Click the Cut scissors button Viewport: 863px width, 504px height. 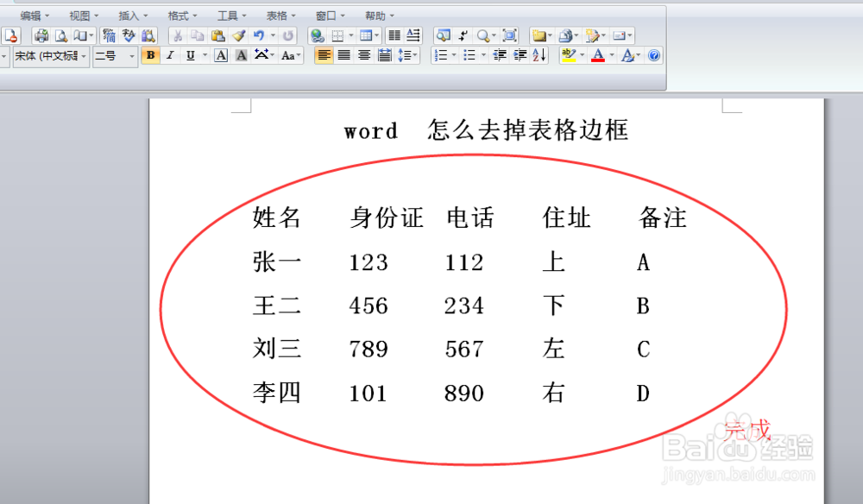pyautogui.click(x=179, y=35)
